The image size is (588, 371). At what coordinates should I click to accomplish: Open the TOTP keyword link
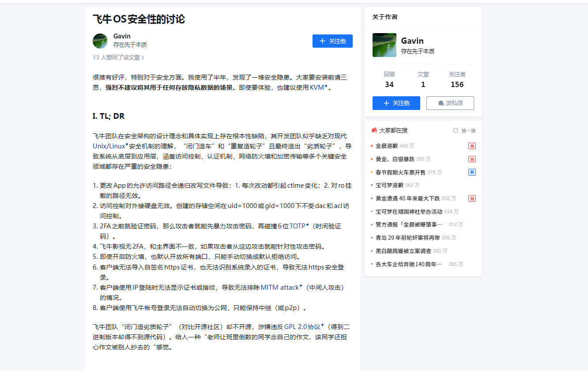point(299,226)
